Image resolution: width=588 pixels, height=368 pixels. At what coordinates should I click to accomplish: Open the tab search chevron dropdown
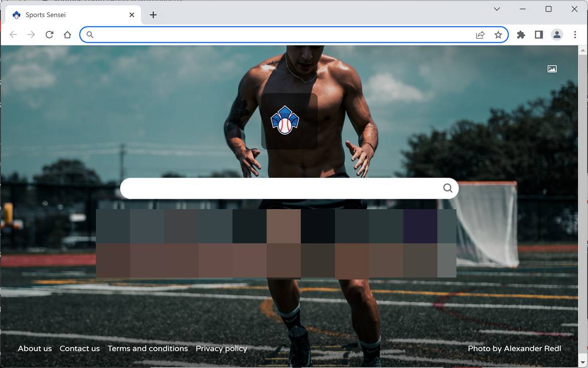click(497, 9)
